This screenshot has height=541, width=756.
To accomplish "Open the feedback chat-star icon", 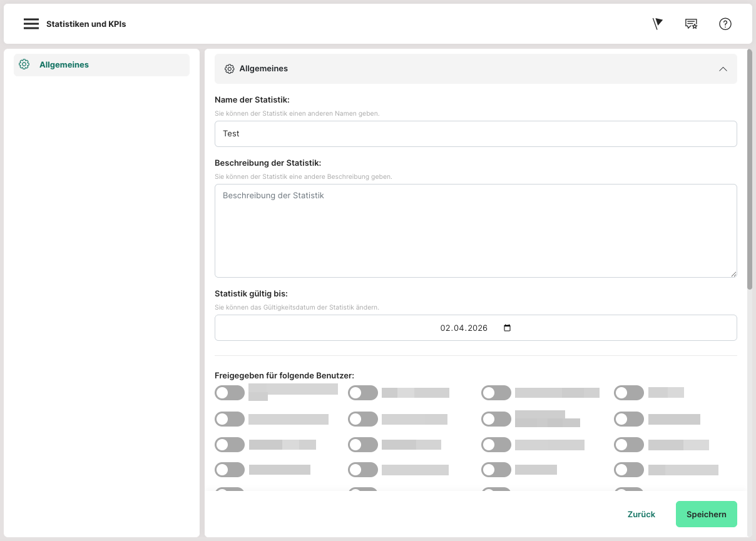I will tap(691, 24).
